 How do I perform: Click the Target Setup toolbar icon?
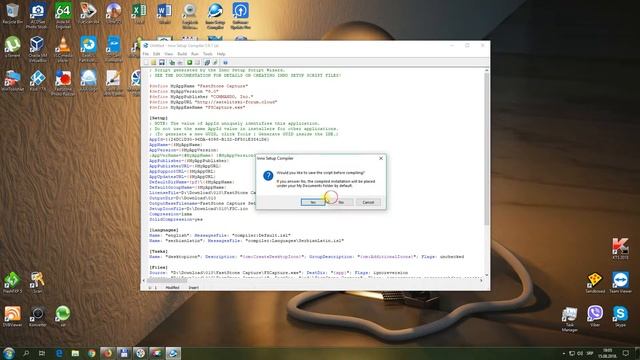coord(207,62)
